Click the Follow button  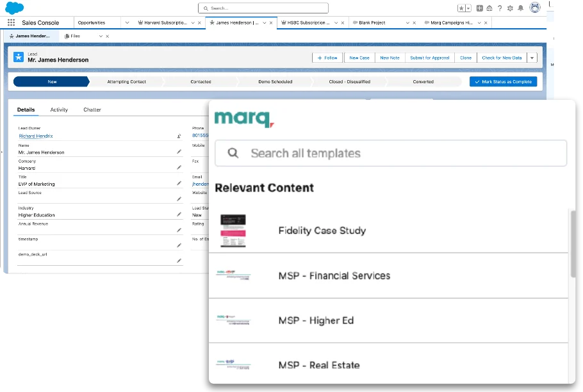[x=327, y=58]
